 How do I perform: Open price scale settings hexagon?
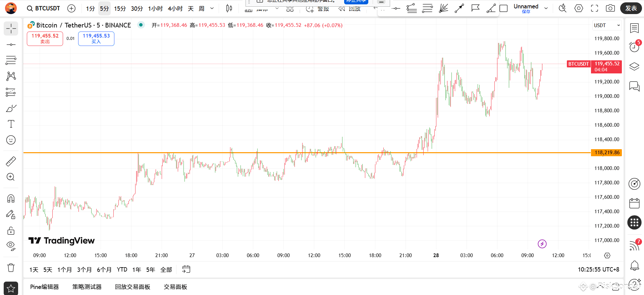pos(607,255)
